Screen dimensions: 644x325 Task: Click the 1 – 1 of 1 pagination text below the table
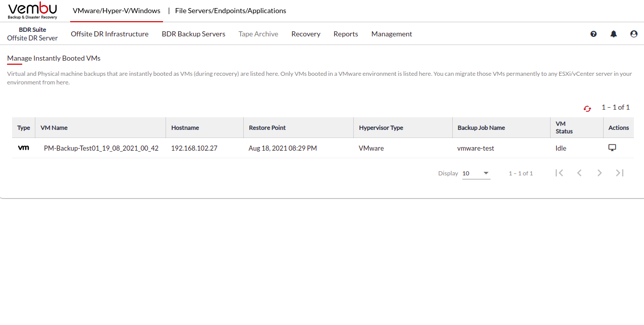click(521, 173)
